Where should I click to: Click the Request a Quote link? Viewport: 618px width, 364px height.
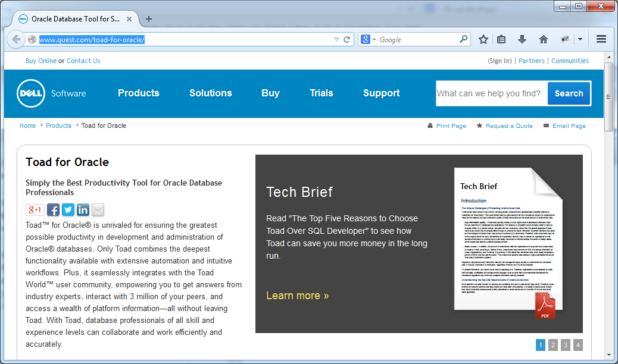tap(509, 126)
